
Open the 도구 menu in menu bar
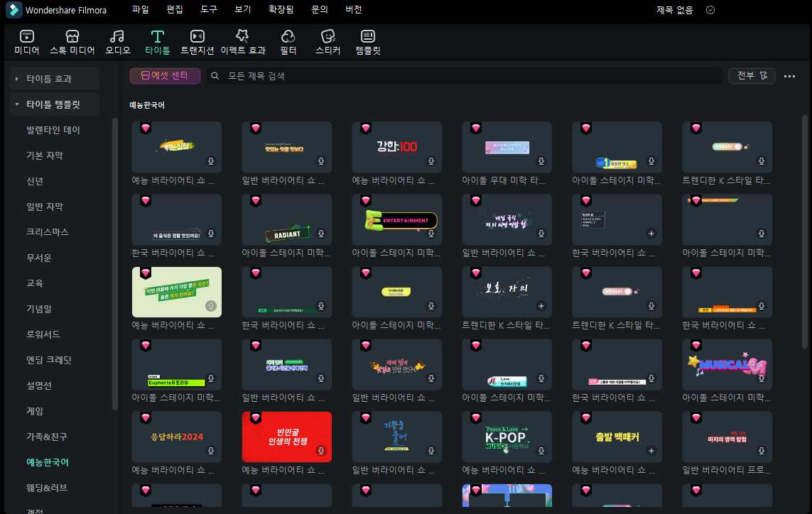pos(209,10)
